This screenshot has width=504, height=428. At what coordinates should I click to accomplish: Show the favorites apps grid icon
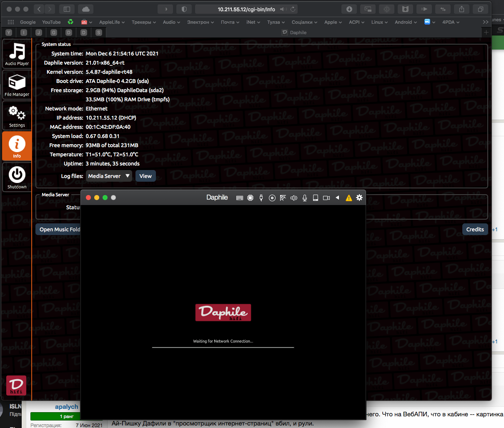[11, 22]
